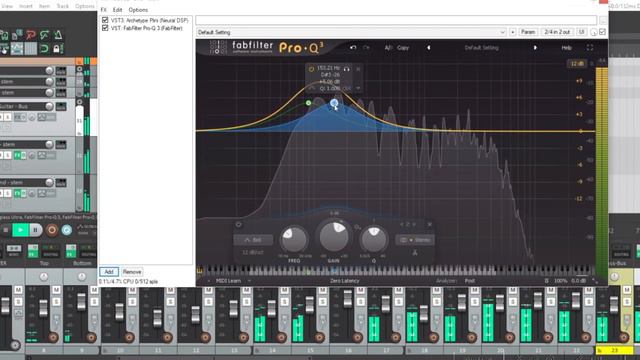Click REAPER metronome toolbar icon

point(58,35)
